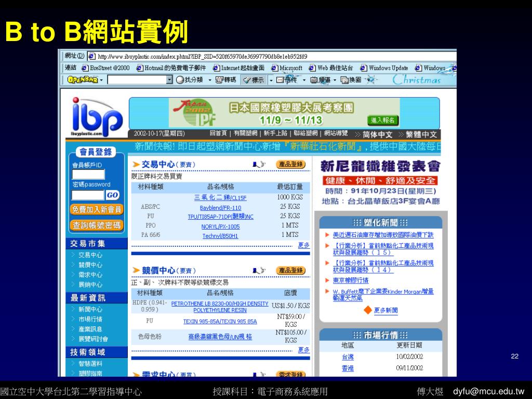Click the Japan IPF exhibition banner
This screenshot has height=399, width=532.
coord(284,113)
